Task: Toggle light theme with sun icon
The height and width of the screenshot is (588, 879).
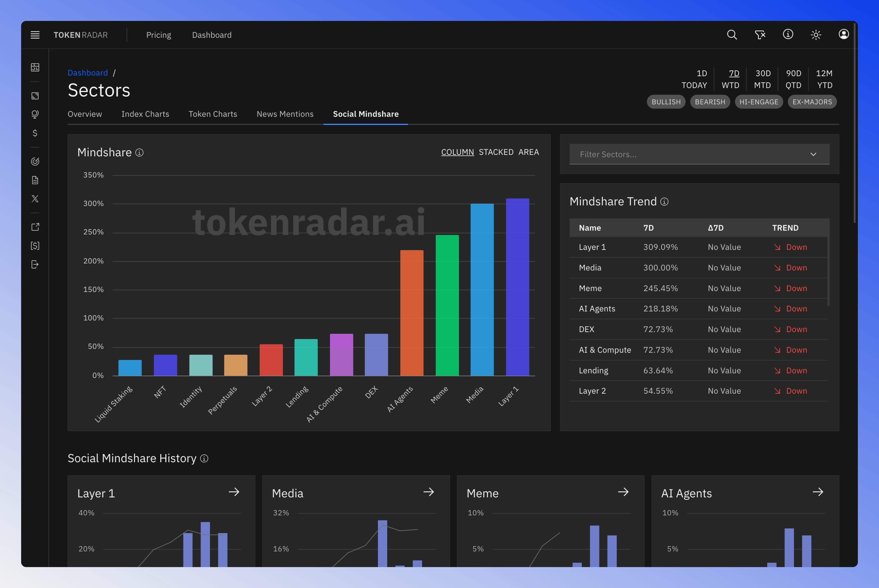Action: [x=816, y=35]
